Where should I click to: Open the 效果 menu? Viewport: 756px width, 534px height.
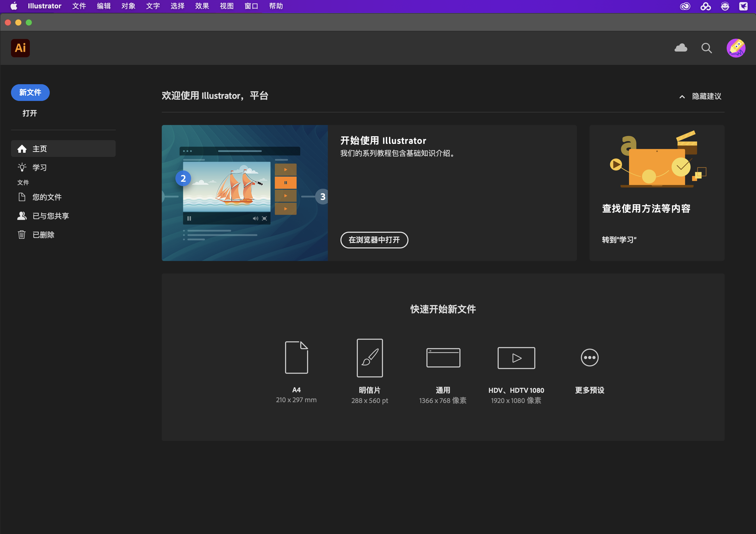(202, 6)
